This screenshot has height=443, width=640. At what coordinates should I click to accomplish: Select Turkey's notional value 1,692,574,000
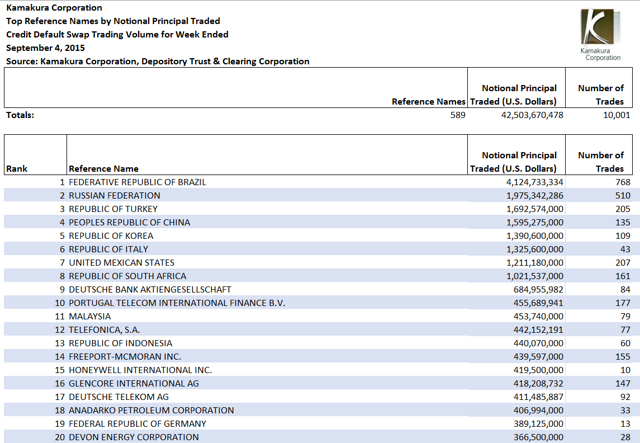pos(535,209)
